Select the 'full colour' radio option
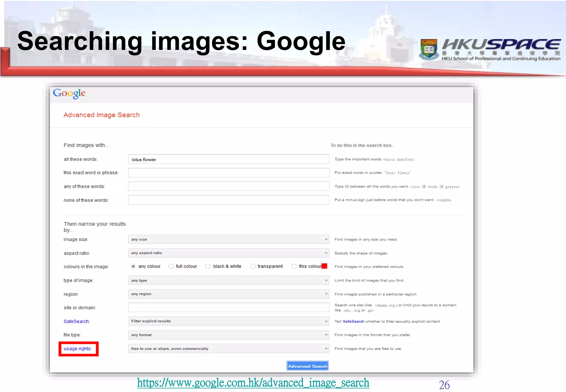This screenshot has width=566, height=392. coord(171,266)
